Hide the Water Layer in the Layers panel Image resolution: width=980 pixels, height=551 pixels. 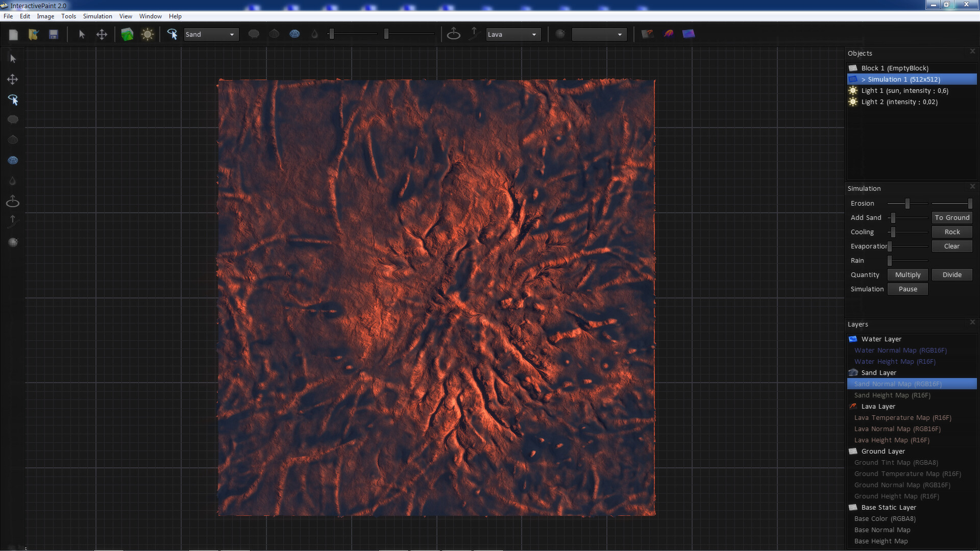click(853, 339)
